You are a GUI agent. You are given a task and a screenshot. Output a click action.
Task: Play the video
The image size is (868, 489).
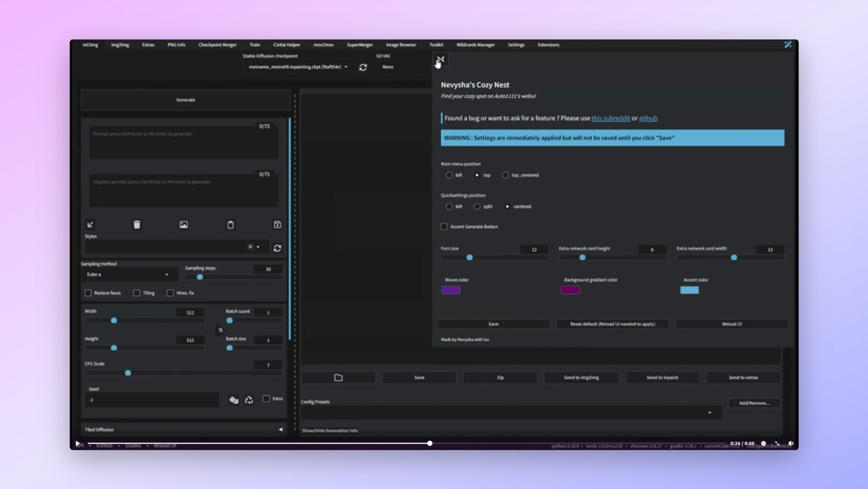click(78, 443)
